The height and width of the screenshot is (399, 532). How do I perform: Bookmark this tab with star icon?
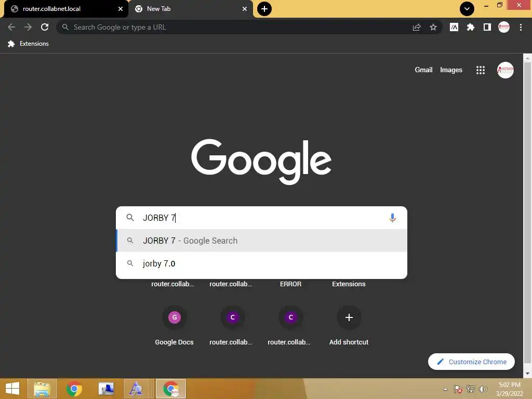coord(433,27)
